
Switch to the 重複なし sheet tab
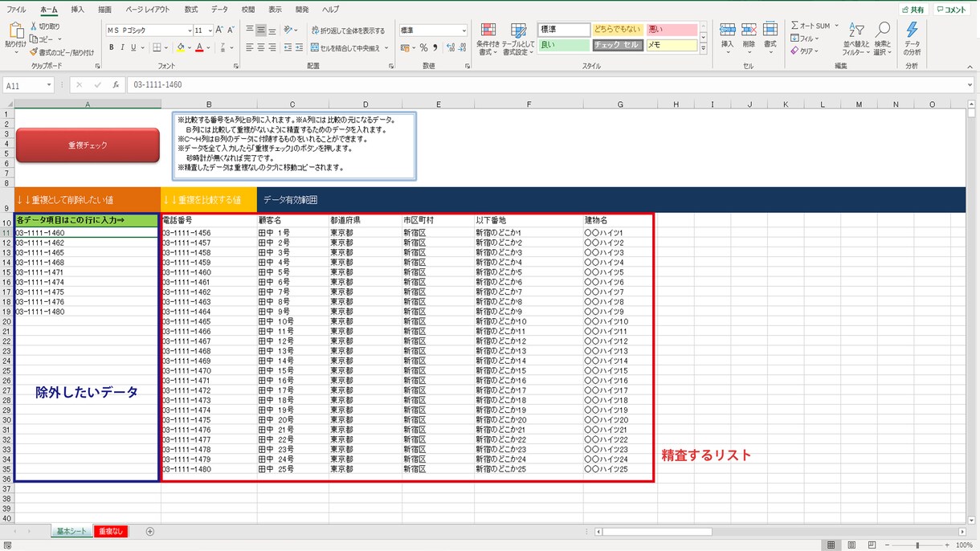109,532
